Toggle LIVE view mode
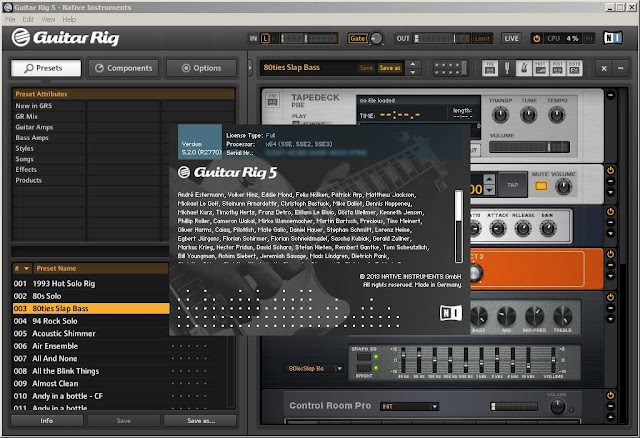This screenshot has width=640, height=438. [x=511, y=38]
